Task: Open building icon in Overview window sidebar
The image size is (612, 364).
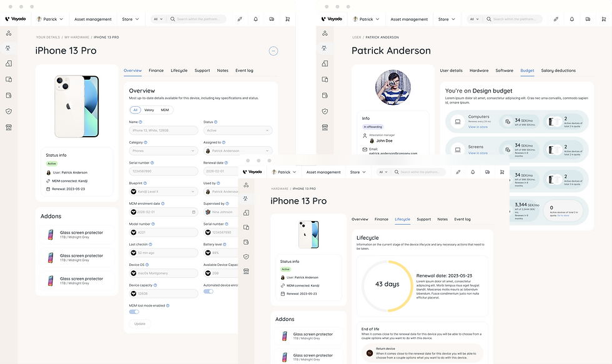Action: point(9,64)
